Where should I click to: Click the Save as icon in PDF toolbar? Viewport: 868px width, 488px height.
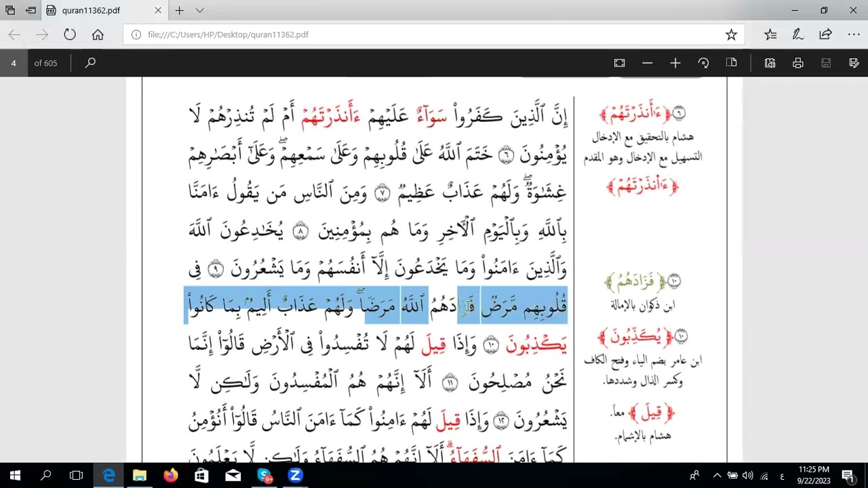[854, 63]
